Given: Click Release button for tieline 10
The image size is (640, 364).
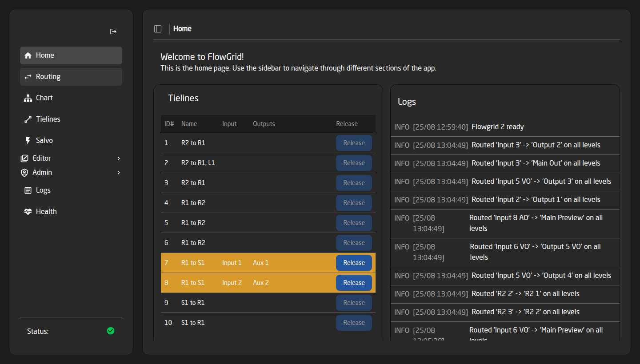Looking at the screenshot, I should coord(354,323).
